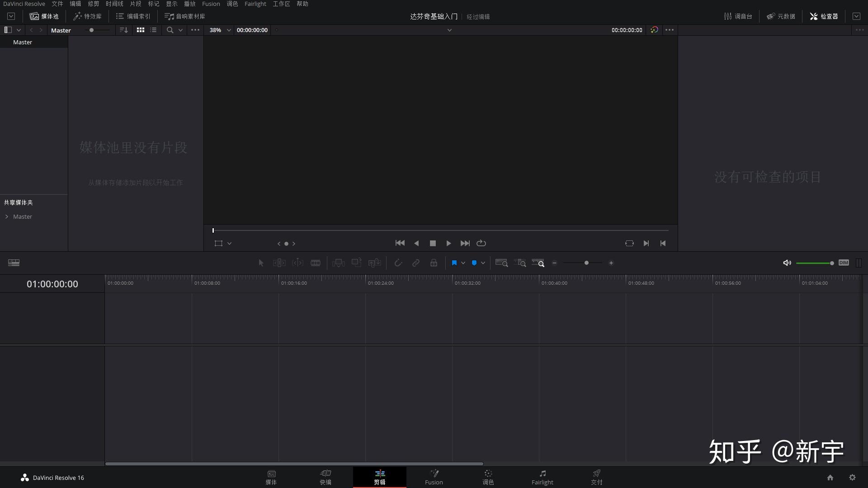Choose the trim edit mode tool

[279, 263]
